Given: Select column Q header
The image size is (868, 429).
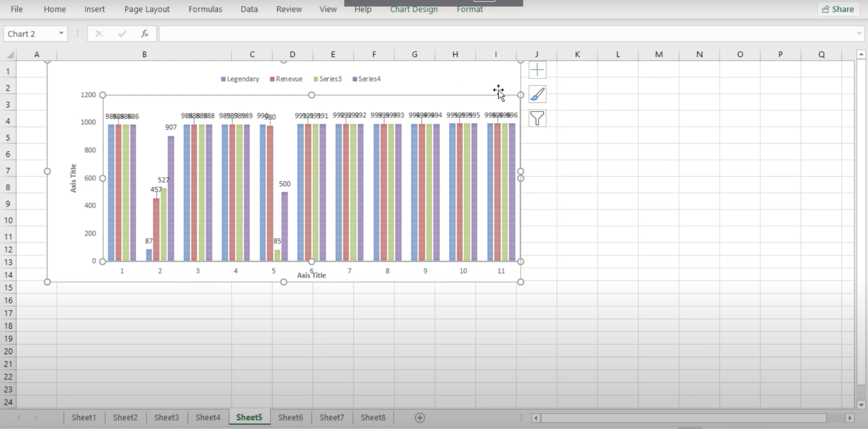Looking at the screenshot, I should (821, 54).
